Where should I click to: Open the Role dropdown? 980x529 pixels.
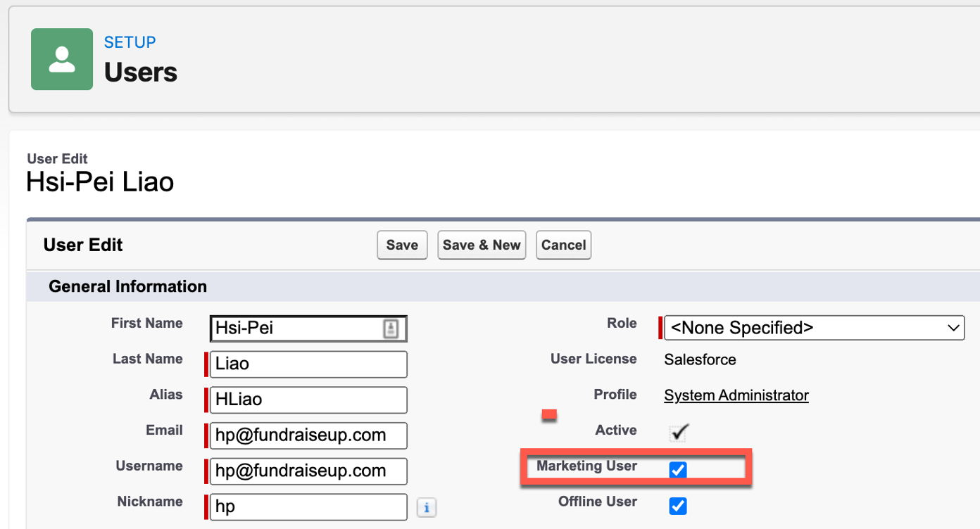pos(815,328)
